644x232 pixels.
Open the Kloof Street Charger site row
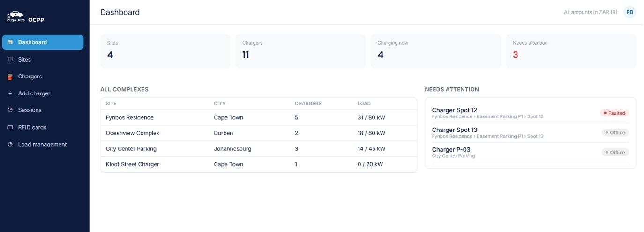(259, 164)
